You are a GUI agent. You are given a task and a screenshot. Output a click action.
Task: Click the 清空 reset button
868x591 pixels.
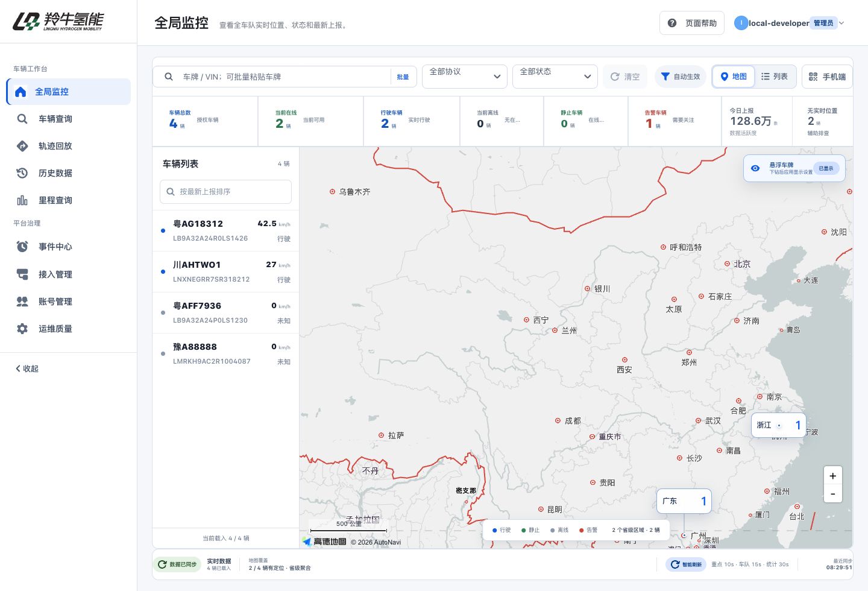coord(625,77)
